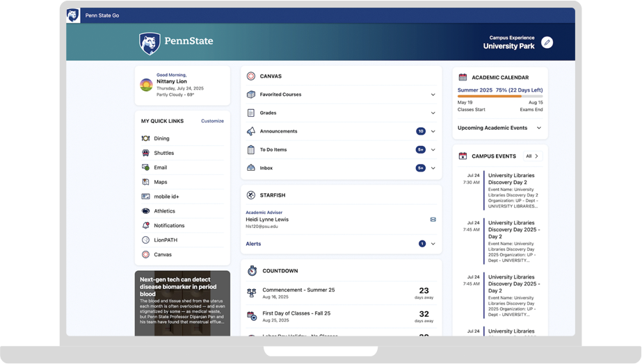This screenshot has width=642, height=364.
Task: Expand the Announcements chevron
Action: click(433, 131)
